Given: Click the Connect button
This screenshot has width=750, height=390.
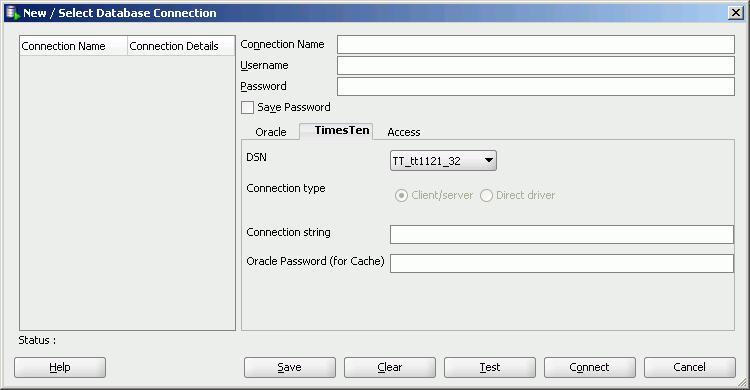Looking at the screenshot, I should pyautogui.click(x=590, y=368).
